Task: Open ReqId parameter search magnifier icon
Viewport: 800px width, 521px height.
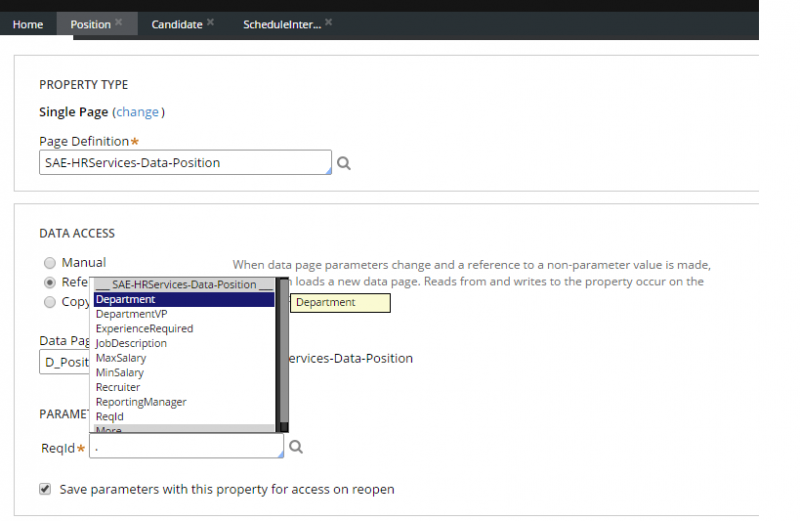Action: [x=296, y=447]
